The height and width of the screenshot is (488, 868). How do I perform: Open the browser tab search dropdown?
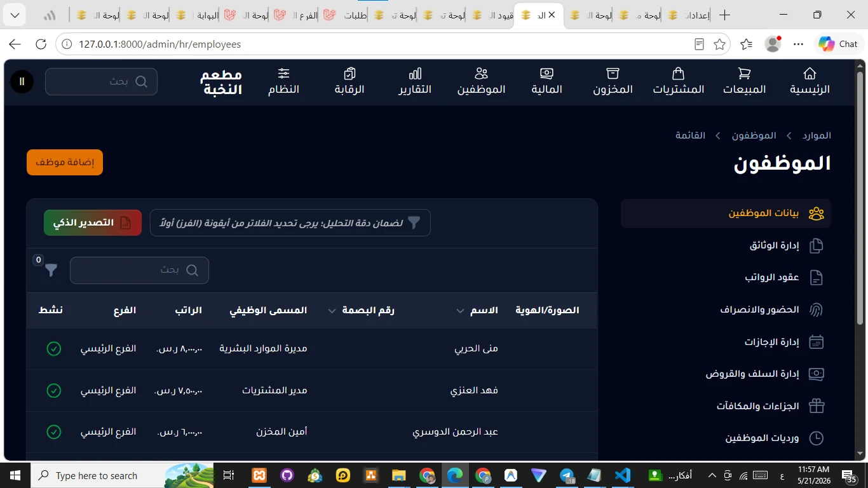[15, 15]
